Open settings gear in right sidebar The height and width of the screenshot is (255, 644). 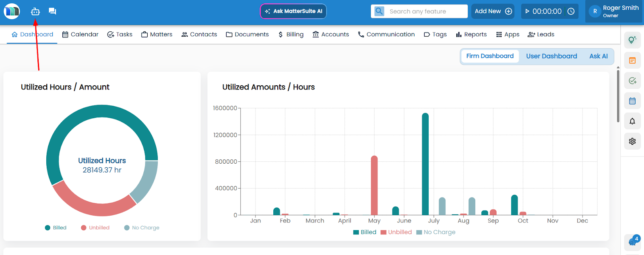[x=632, y=141]
